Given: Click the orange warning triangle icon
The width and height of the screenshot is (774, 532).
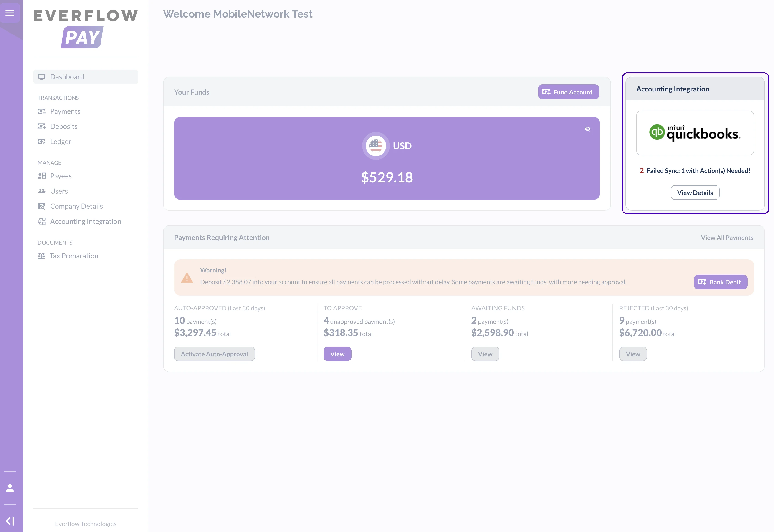Looking at the screenshot, I should coord(187,278).
